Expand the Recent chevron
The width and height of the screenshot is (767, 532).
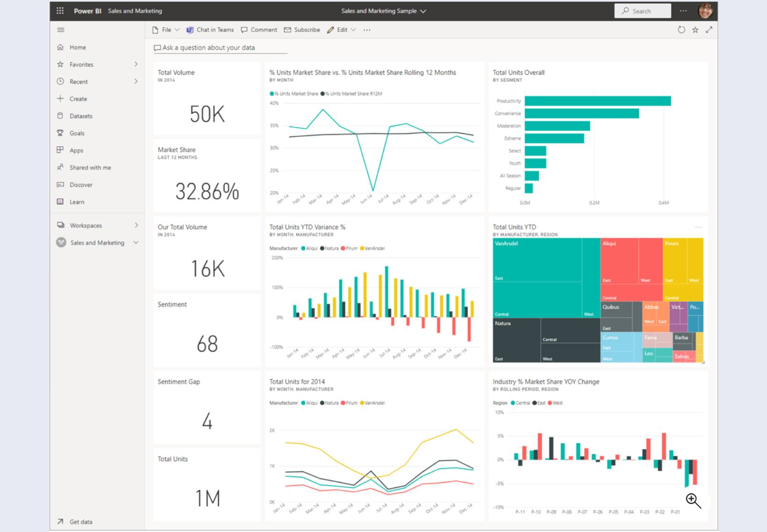point(136,81)
